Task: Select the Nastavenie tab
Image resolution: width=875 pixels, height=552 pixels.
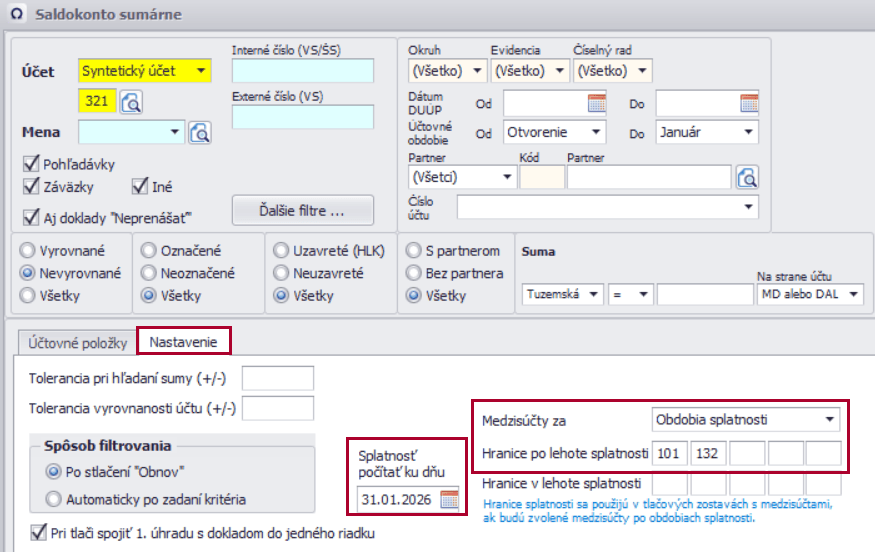Action: coord(184,342)
